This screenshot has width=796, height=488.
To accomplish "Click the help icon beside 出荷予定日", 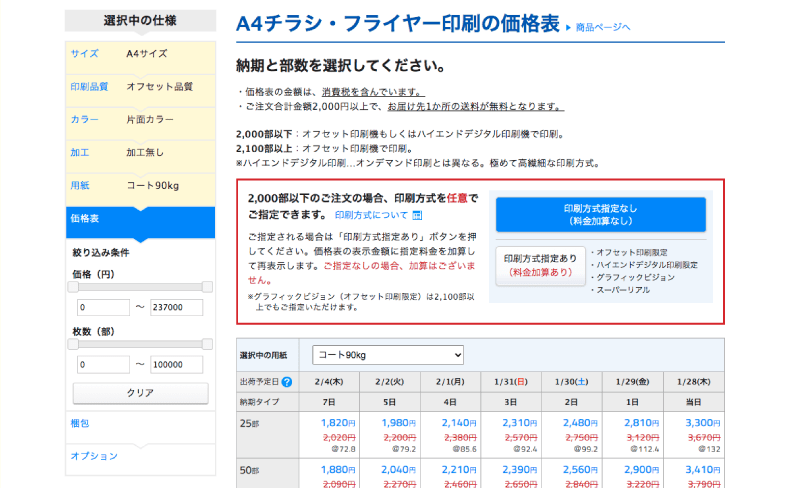I will coord(287,382).
